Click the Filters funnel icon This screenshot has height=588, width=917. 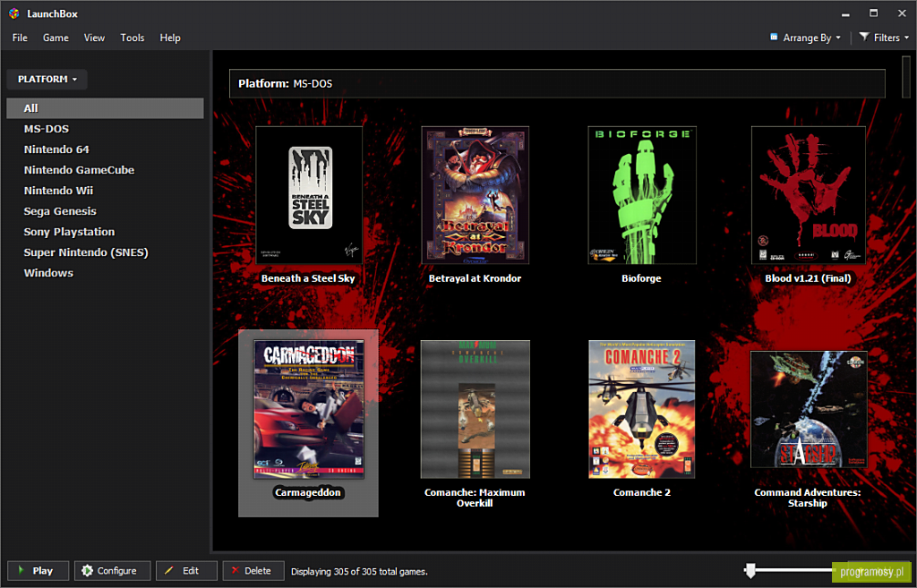[864, 37]
